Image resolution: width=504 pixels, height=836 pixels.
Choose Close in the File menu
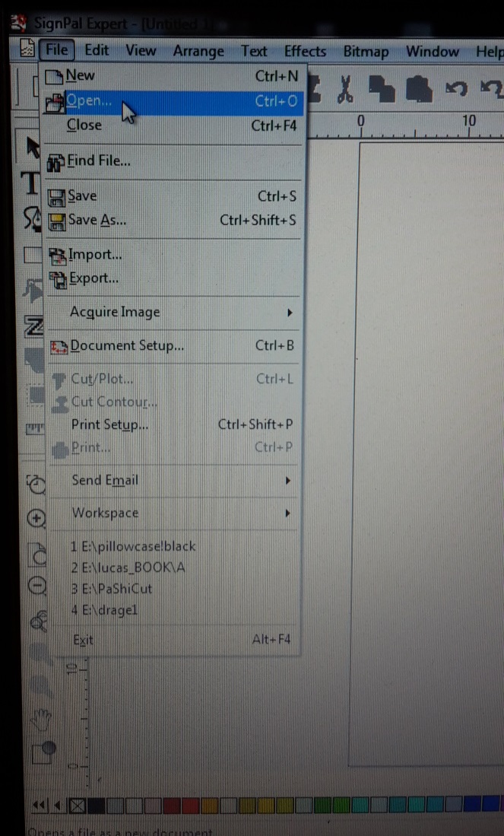click(x=172, y=126)
